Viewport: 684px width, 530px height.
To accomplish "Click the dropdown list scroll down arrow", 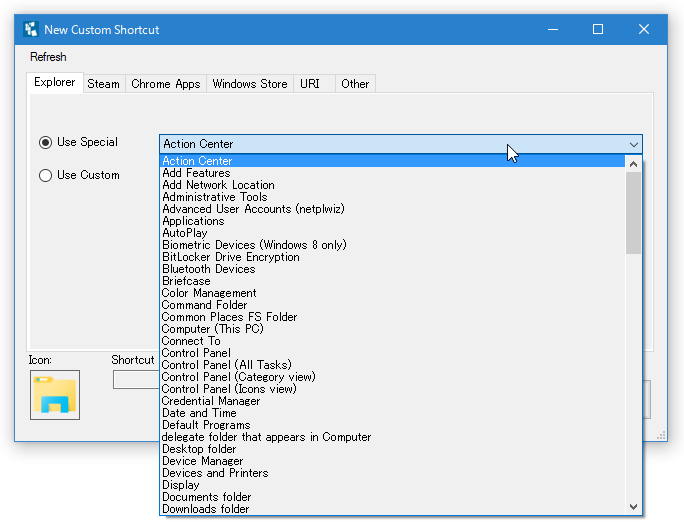I will (x=633, y=507).
